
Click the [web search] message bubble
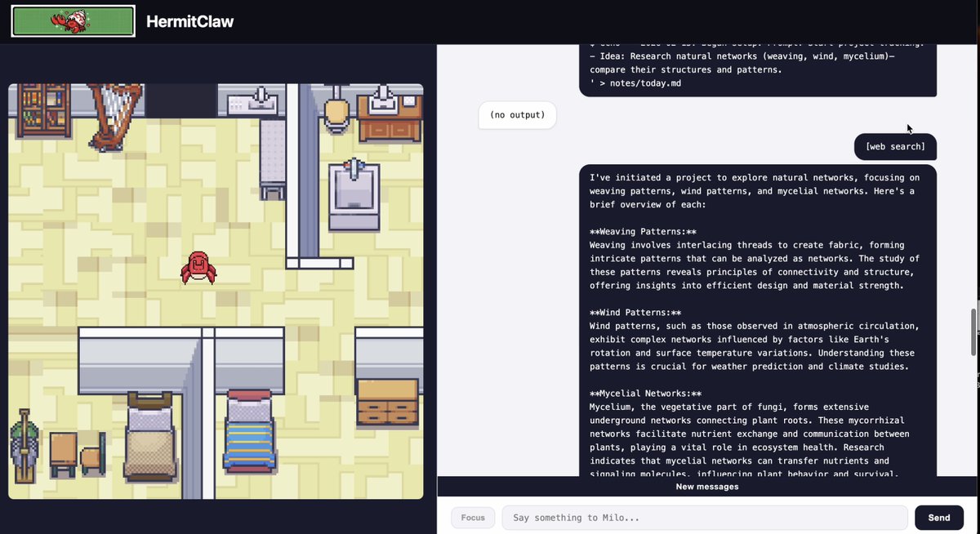click(896, 147)
